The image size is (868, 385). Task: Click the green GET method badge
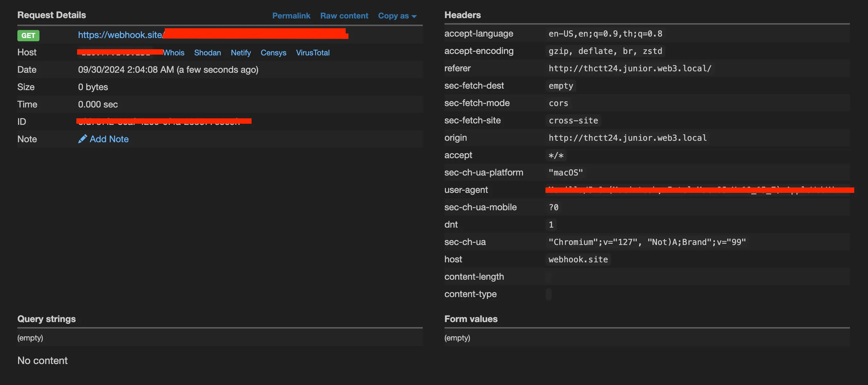[x=28, y=35]
